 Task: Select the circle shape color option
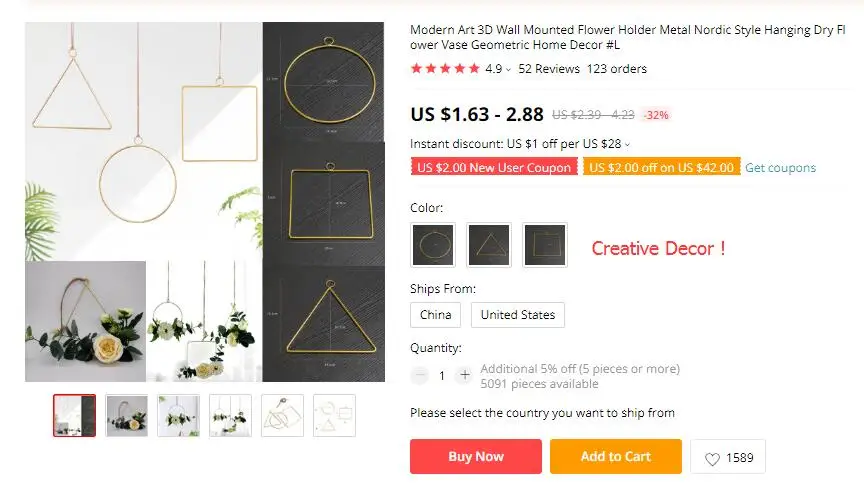tap(433, 245)
